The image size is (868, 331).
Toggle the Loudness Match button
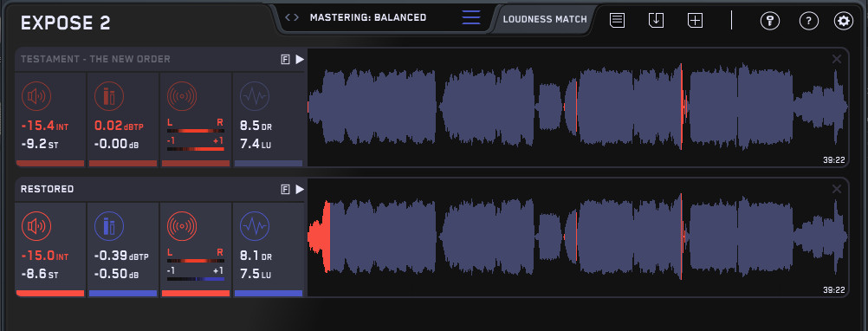545,19
